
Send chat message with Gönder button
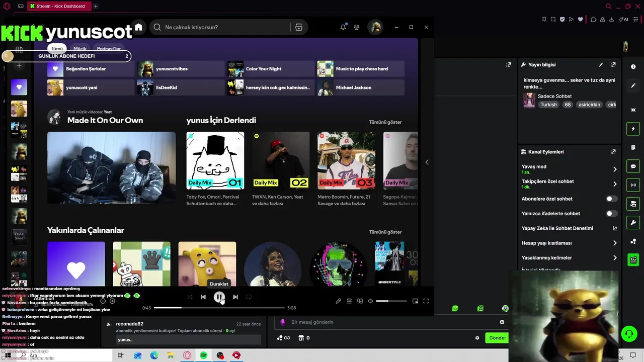(497, 338)
